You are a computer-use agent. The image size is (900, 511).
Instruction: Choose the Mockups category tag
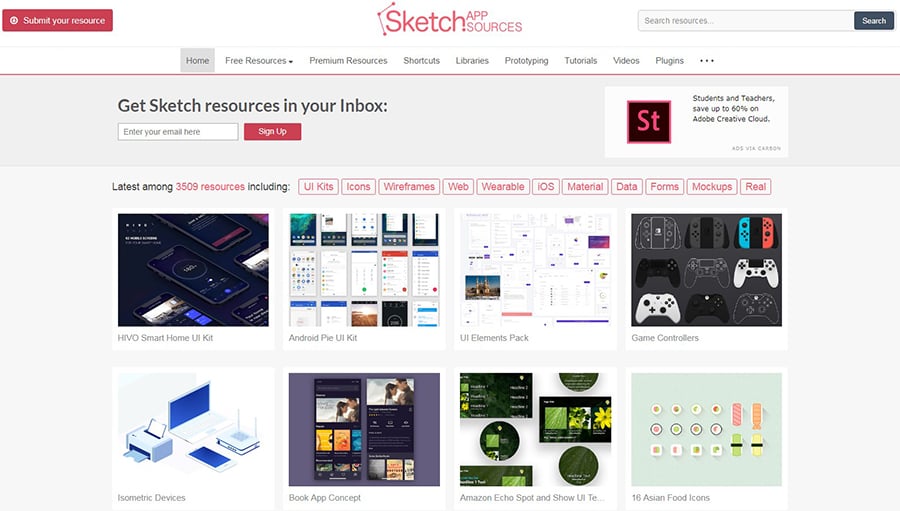tap(712, 186)
